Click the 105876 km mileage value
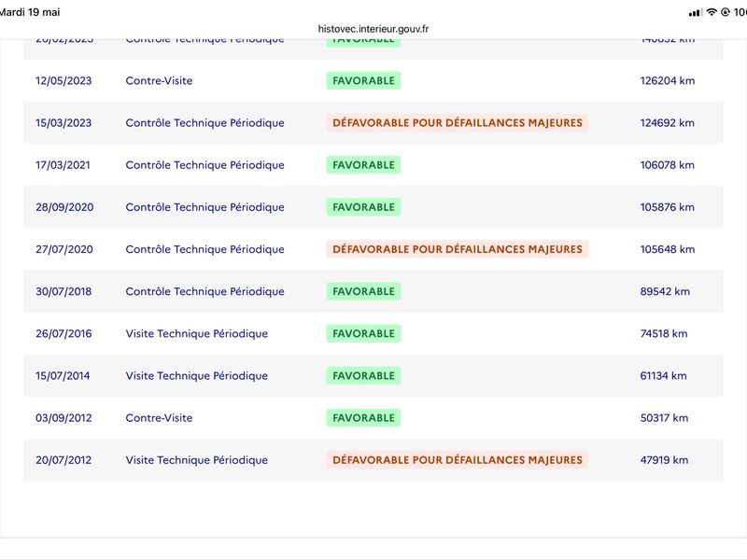This screenshot has width=747, height=560. pyautogui.click(x=667, y=207)
